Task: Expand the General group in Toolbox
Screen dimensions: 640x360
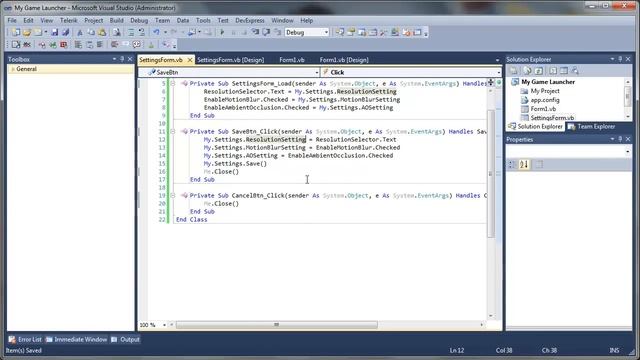Action: coord(13,69)
